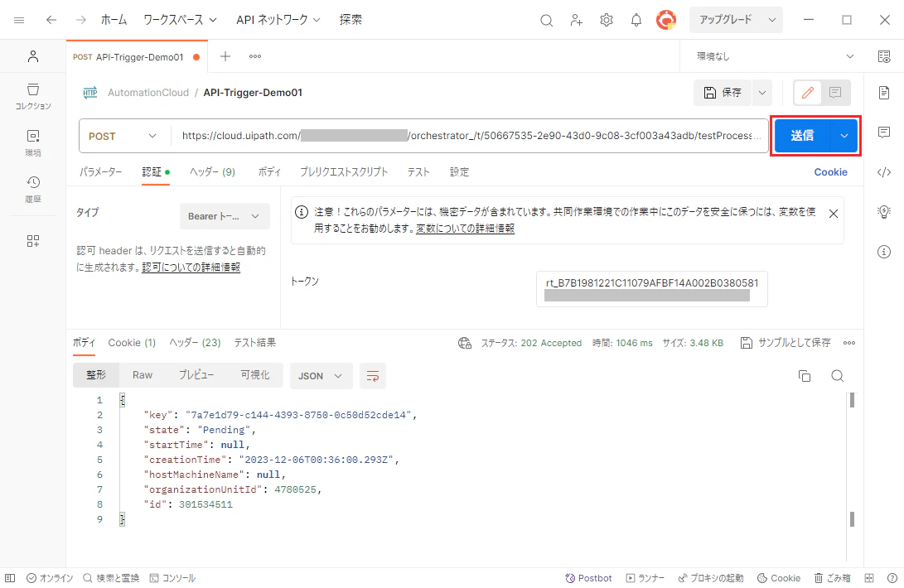Open the hamburger menu icon

(x=19, y=20)
